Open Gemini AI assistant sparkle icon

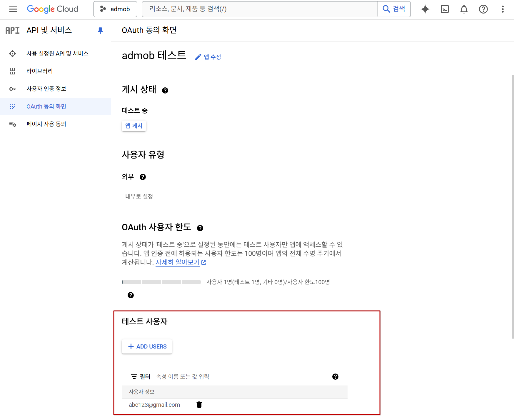[x=425, y=9]
